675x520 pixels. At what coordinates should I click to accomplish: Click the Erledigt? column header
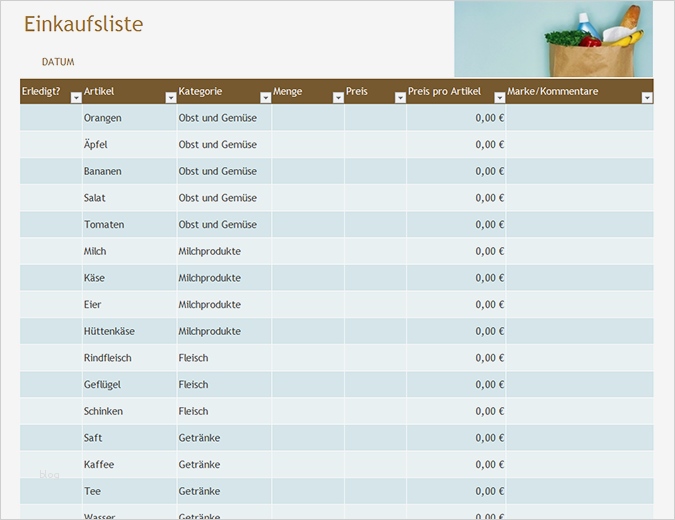click(x=51, y=91)
